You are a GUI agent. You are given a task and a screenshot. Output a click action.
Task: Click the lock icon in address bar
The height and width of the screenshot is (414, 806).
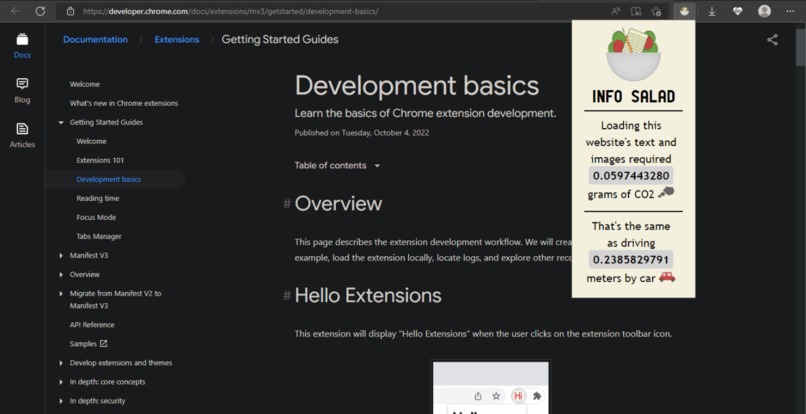coord(70,11)
